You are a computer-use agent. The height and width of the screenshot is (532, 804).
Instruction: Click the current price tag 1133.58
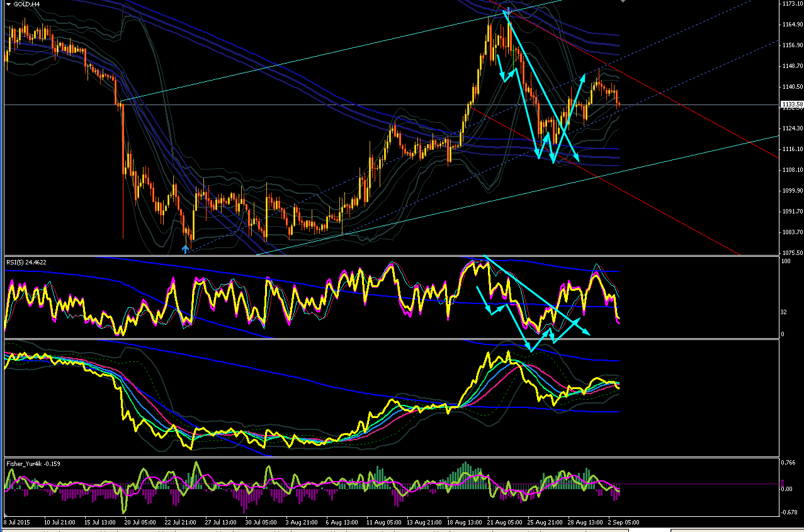point(791,105)
